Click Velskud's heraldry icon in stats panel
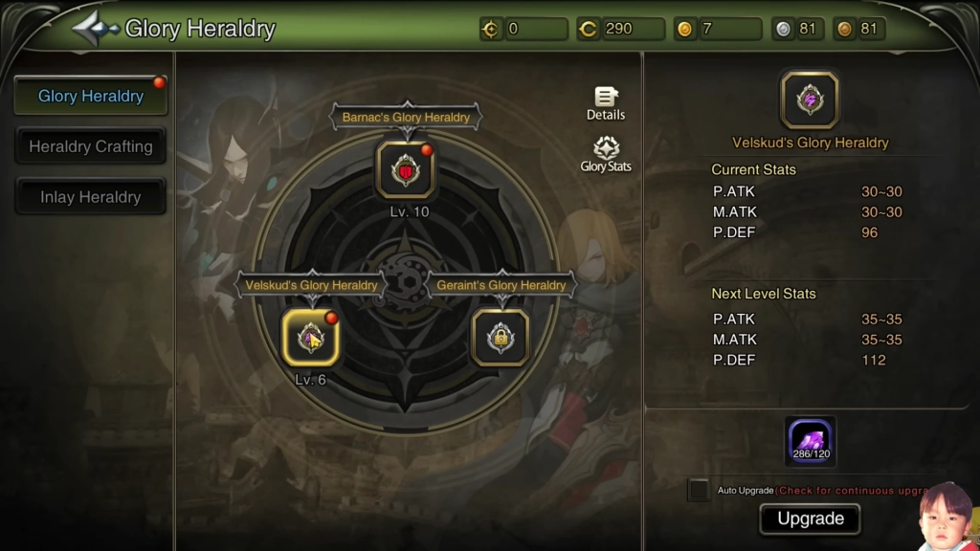 point(810,99)
